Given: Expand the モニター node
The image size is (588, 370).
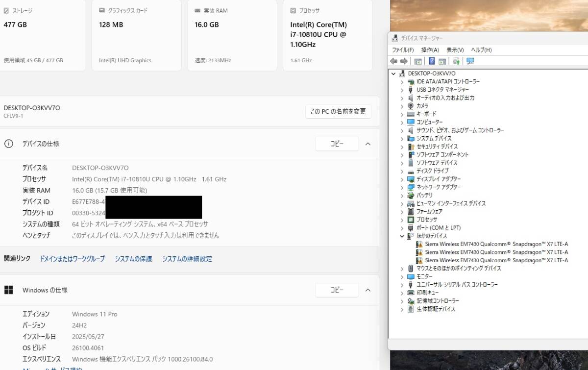Looking at the screenshot, I should [402, 276].
